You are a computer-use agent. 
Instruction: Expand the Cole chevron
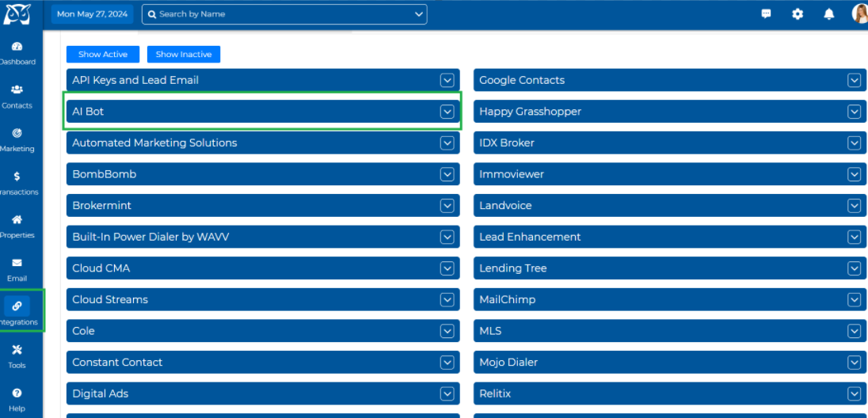coord(447,331)
